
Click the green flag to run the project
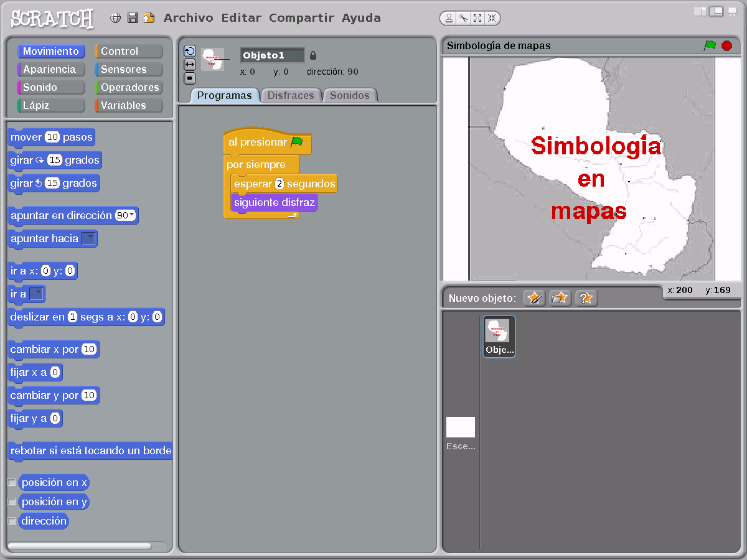[x=709, y=45]
